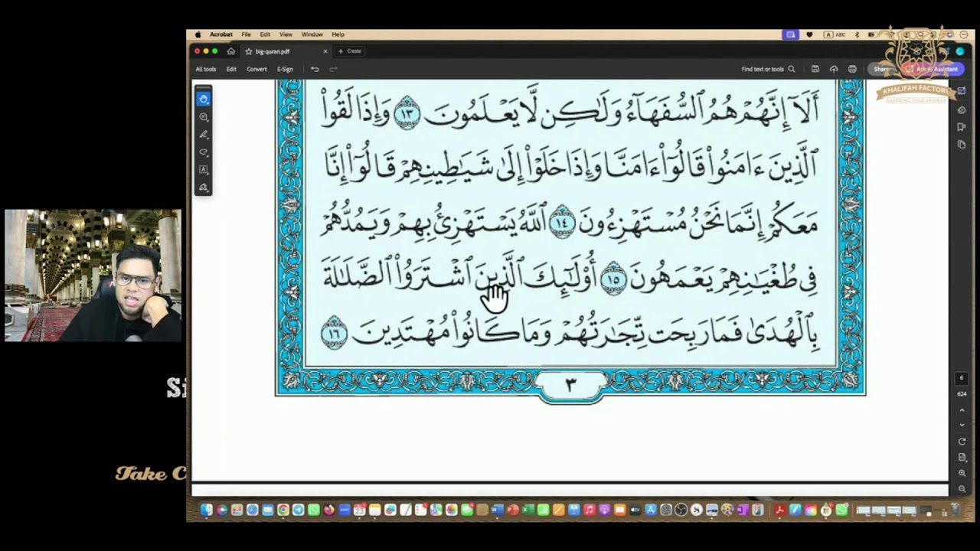Click verse marker ١٤ in the page
Viewport: 980px width, 551px height.
(x=563, y=223)
